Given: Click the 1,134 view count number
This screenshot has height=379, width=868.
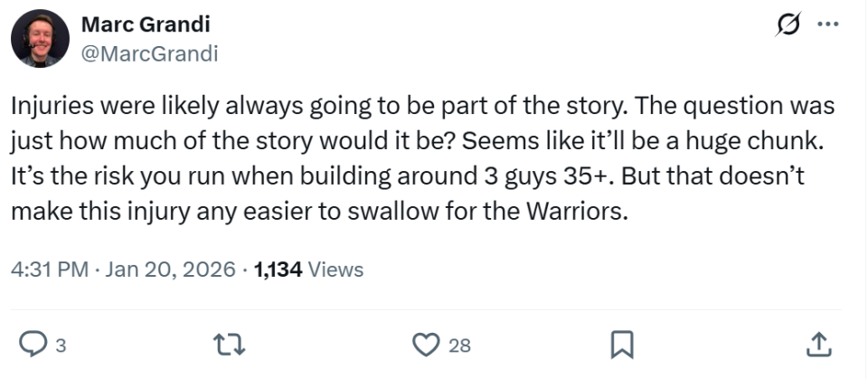Looking at the screenshot, I should click(x=278, y=270).
